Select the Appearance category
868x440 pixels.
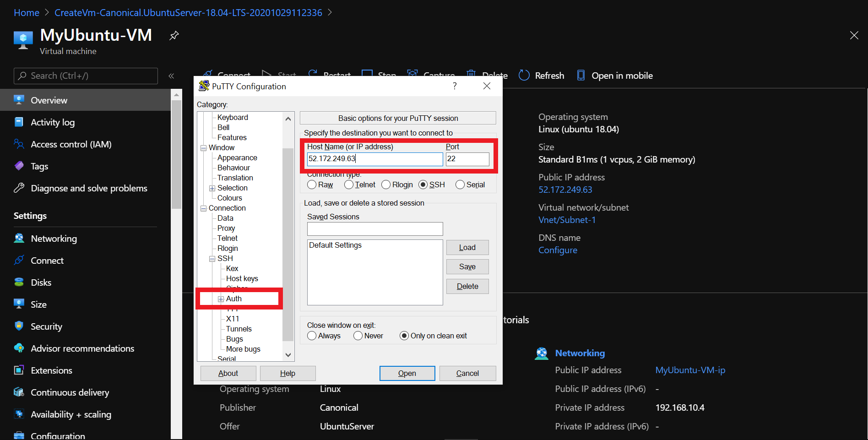coord(237,158)
